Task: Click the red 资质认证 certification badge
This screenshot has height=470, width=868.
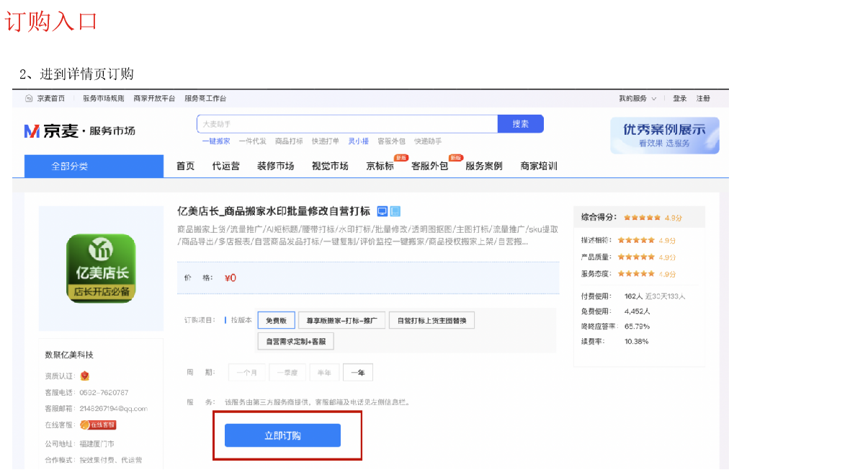Action: pyautogui.click(x=85, y=376)
